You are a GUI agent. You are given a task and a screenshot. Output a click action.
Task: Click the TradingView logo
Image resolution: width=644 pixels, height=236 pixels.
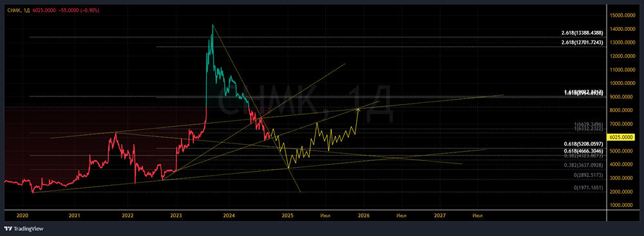[23, 229]
